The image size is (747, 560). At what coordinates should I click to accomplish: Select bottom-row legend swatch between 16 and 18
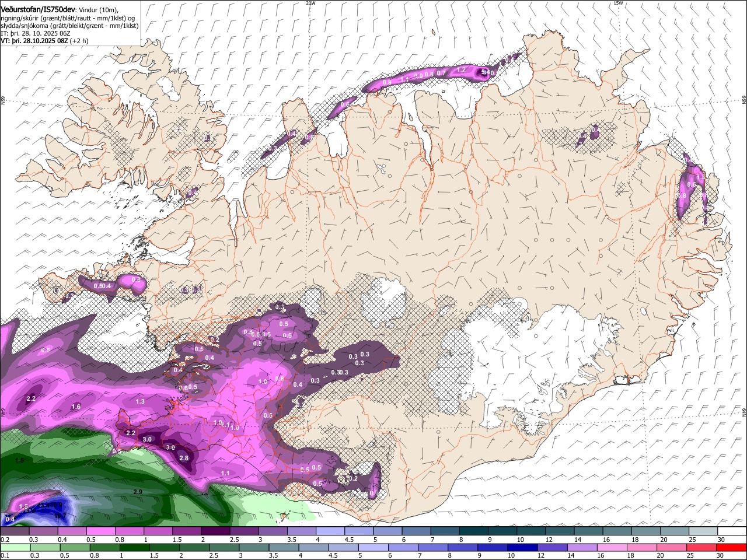613,548
